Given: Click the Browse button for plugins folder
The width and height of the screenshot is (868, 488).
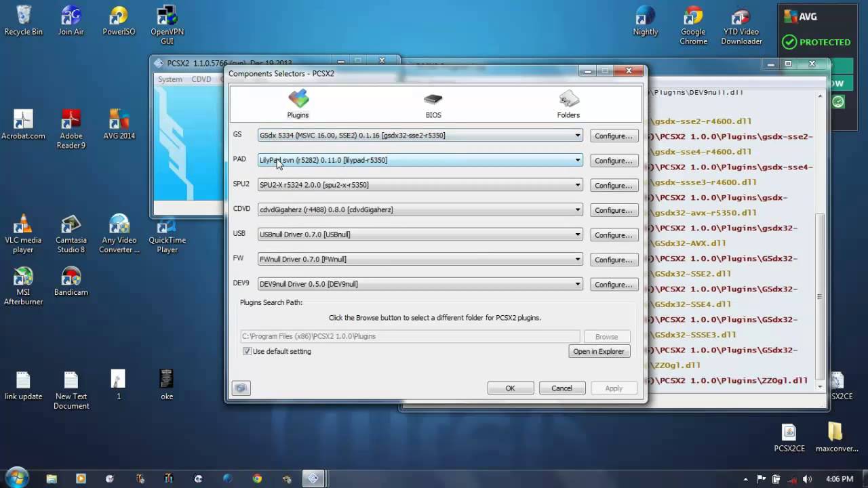Looking at the screenshot, I should (606, 336).
